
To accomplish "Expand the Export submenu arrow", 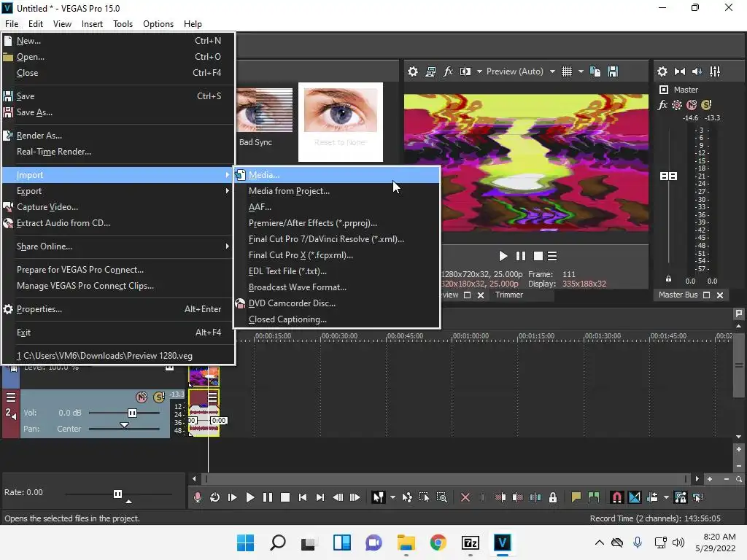I will coord(228,191).
